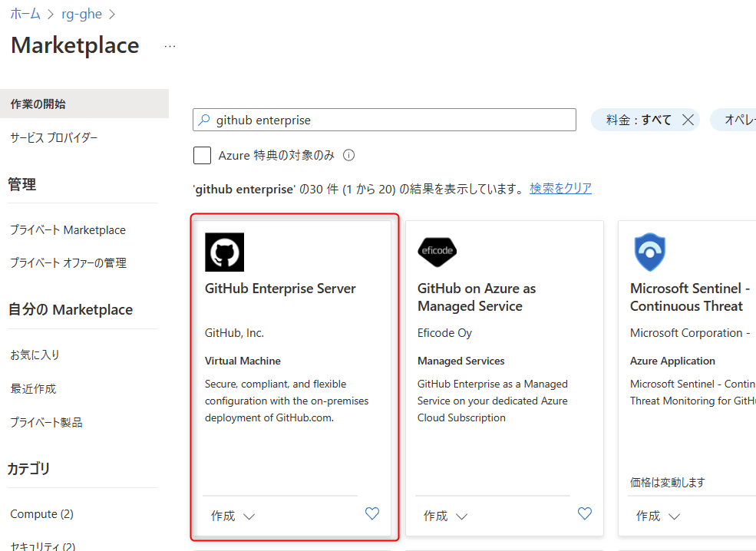Expand 作成 dropdown on GitHub on Azure card
Image resolution: width=756 pixels, height=551 pixels.
(445, 516)
